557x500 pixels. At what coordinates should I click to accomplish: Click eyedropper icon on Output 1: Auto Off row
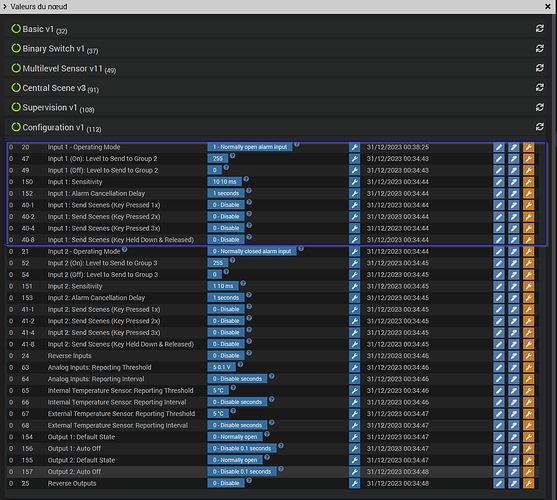513,449
